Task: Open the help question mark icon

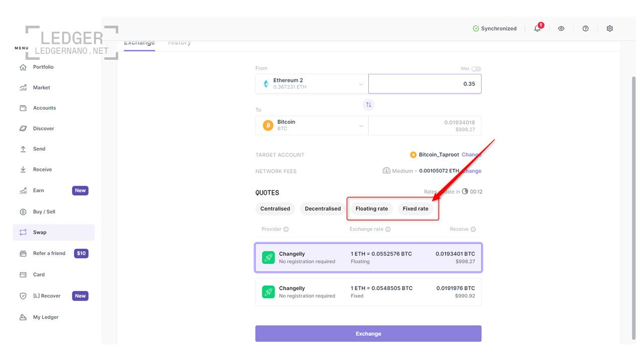Action: (x=586, y=29)
